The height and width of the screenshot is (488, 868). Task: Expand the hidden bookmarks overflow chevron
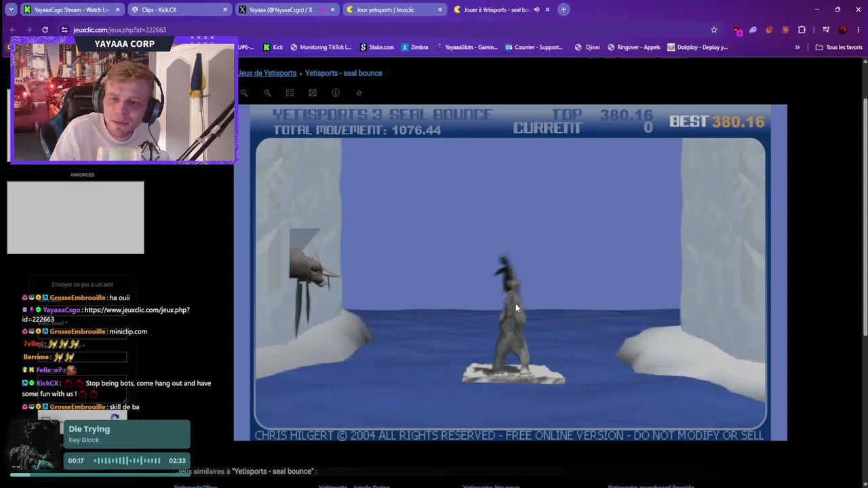pos(797,47)
